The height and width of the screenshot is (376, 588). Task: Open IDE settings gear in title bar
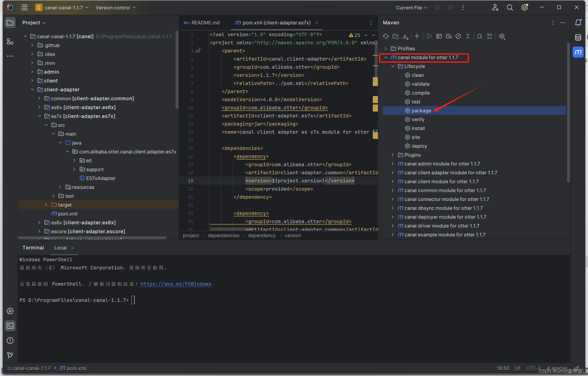tap(524, 8)
